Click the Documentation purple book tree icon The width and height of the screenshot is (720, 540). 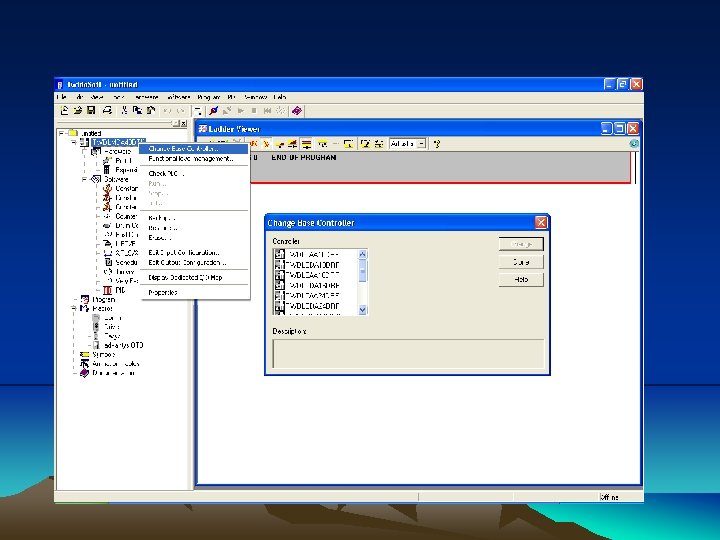pyautogui.click(x=84, y=373)
